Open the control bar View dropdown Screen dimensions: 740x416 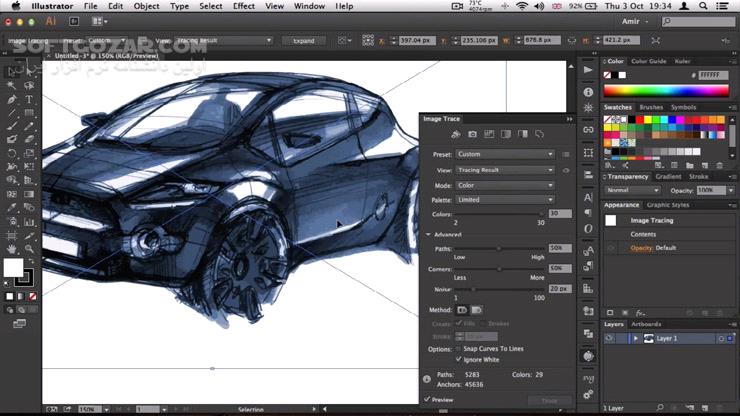pos(224,41)
